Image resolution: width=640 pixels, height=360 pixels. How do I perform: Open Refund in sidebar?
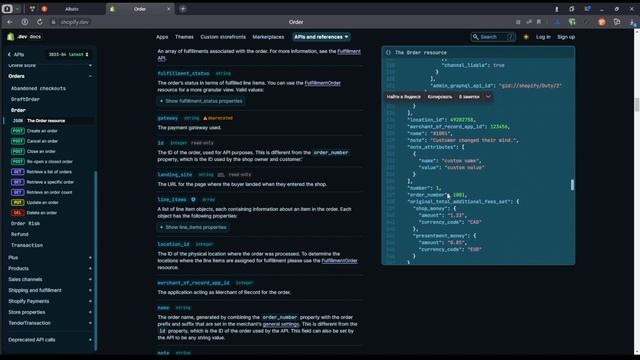(20, 234)
